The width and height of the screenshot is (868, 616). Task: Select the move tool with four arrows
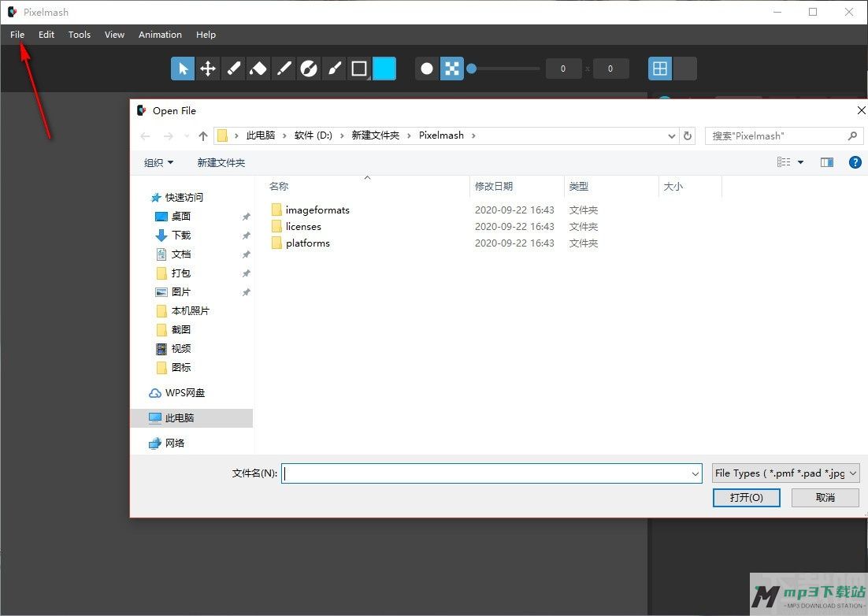point(208,69)
